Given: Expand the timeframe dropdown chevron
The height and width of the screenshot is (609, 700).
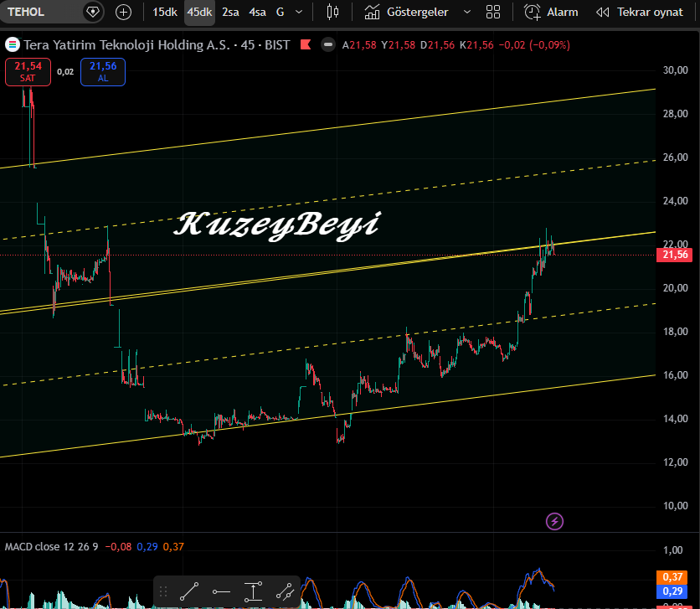Looking at the screenshot, I should coord(299,12).
